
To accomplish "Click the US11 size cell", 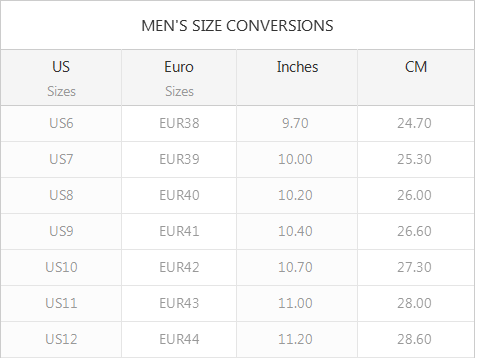I will point(61,303).
